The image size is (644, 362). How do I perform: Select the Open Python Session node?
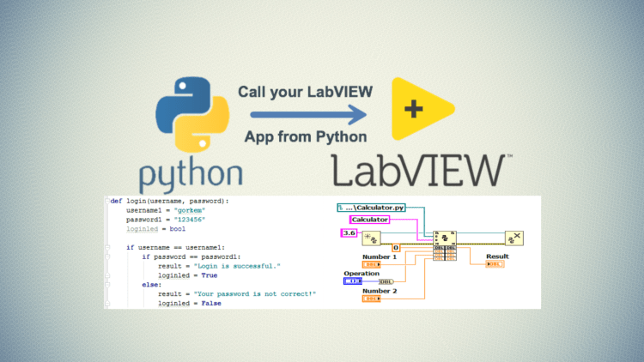click(371, 238)
